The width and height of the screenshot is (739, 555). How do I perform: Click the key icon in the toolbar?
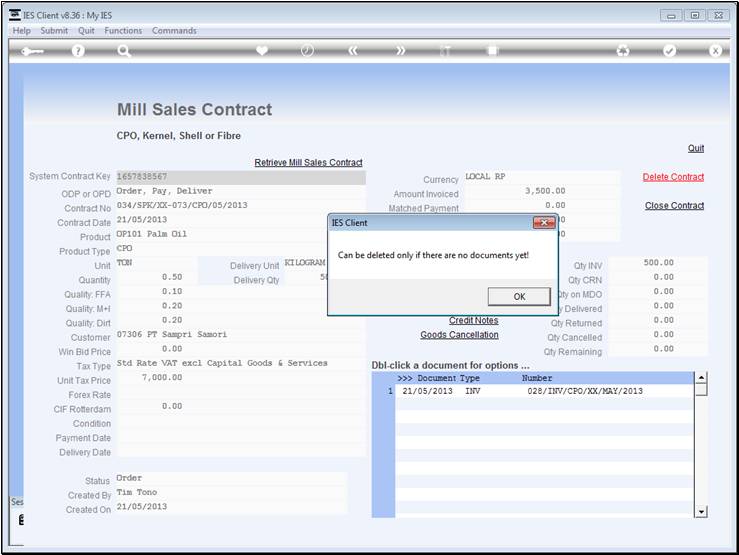coord(32,51)
